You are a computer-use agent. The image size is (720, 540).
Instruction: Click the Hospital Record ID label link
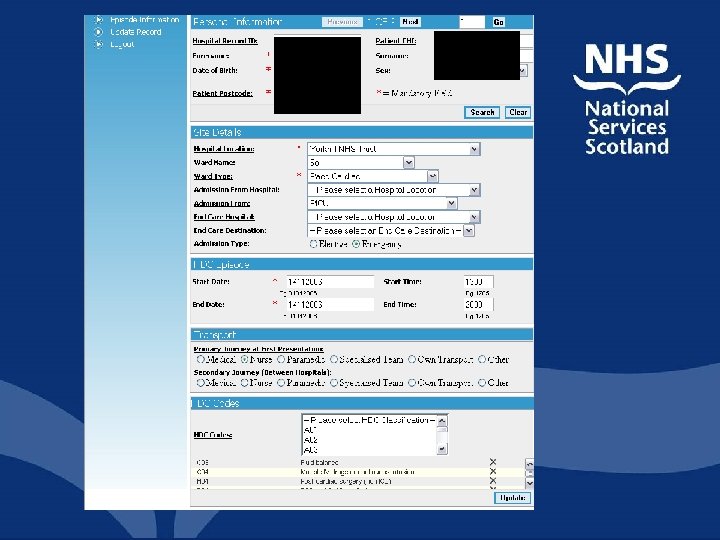(225, 41)
